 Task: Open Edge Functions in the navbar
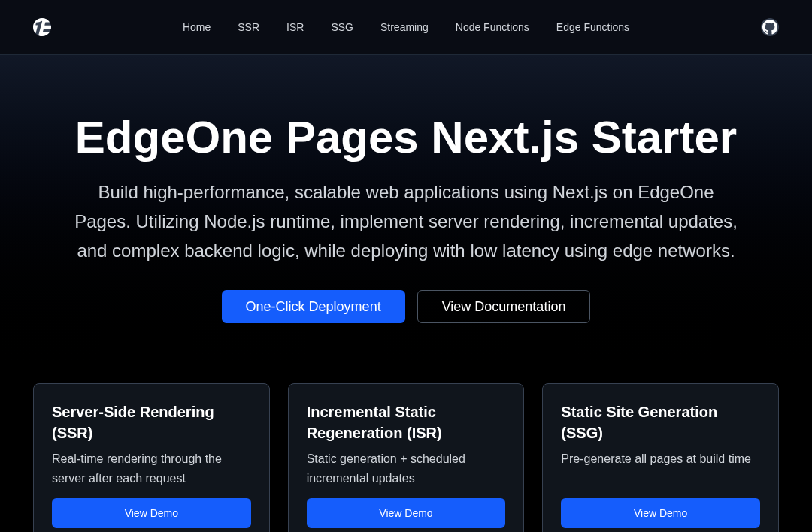click(592, 27)
